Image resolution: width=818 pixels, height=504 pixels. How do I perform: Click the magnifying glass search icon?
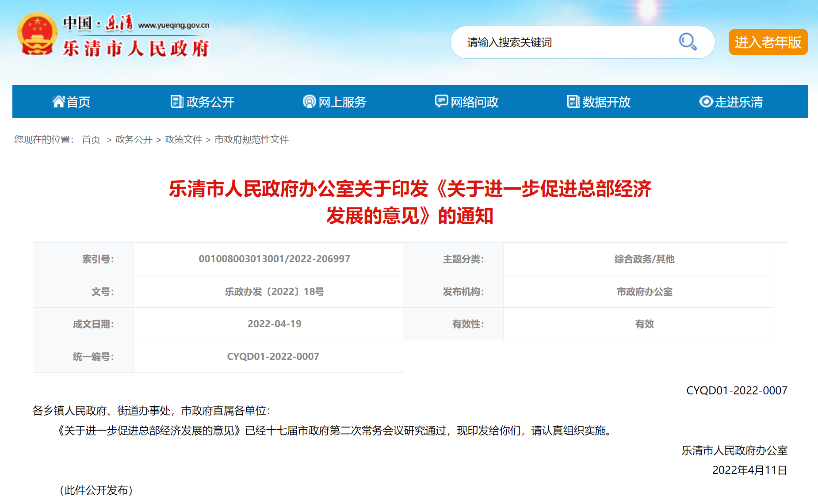(x=688, y=42)
